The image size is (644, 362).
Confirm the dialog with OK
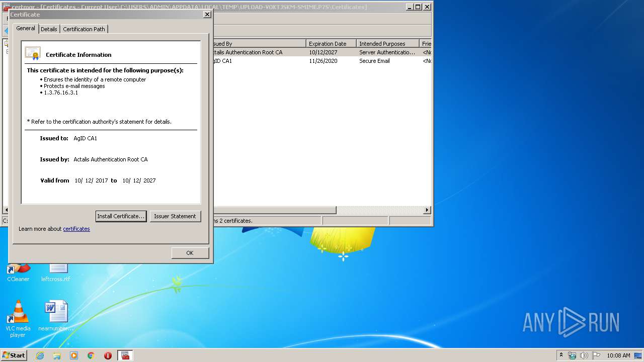click(190, 253)
